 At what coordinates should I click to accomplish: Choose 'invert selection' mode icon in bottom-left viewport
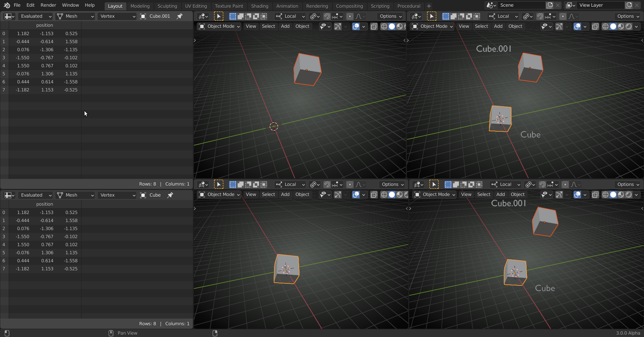point(256,184)
